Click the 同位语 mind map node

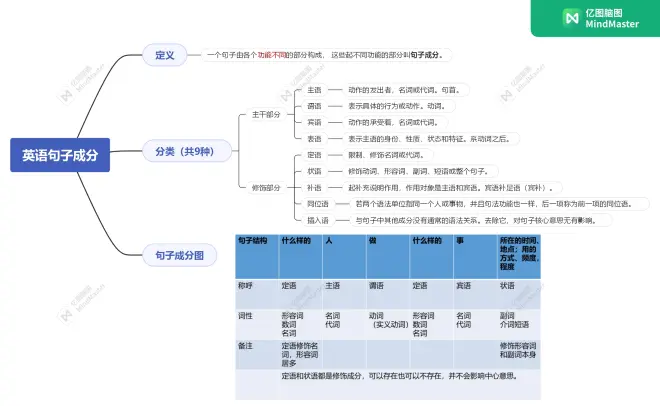click(x=317, y=203)
